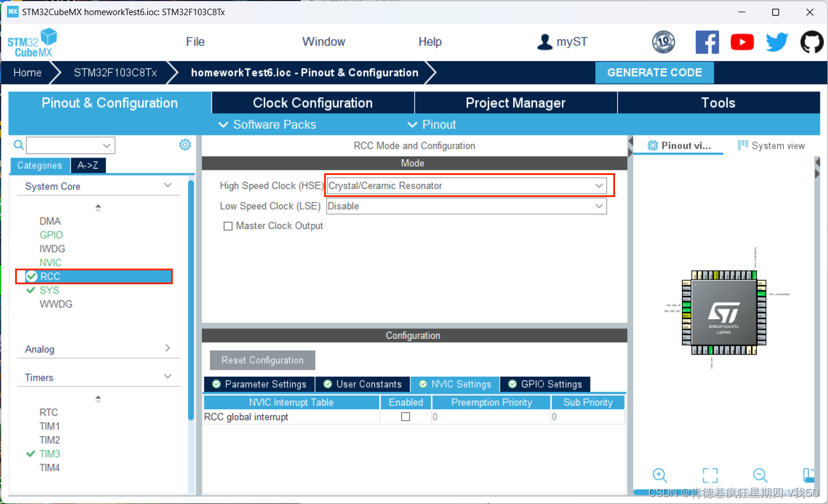Open the GitHub icon link

[812, 42]
